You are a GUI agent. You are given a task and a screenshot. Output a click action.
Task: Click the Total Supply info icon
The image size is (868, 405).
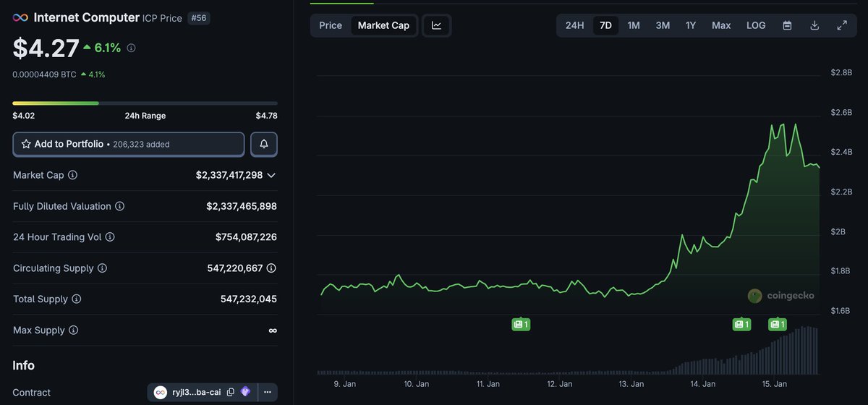click(77, 299)
